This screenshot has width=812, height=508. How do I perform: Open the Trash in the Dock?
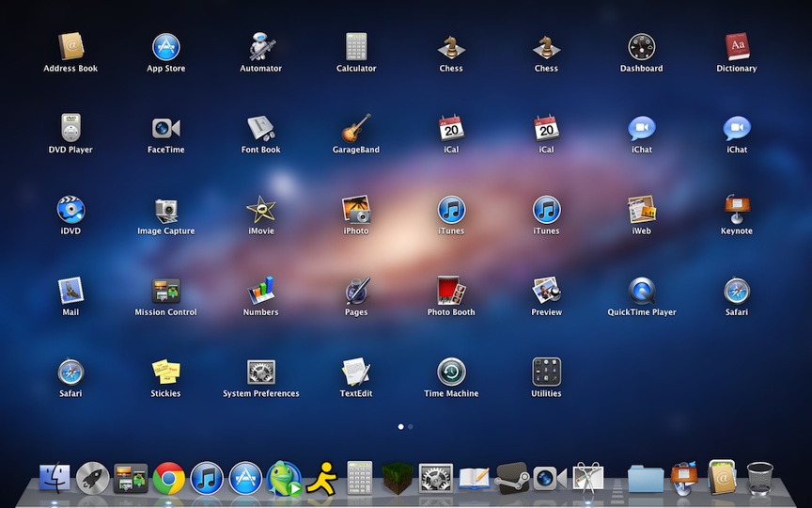(x=760, y=479)
